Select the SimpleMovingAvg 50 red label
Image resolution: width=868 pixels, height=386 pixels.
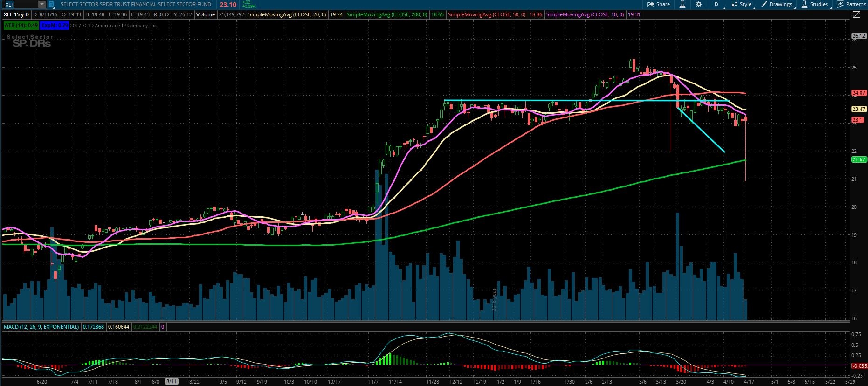(486, 14)
